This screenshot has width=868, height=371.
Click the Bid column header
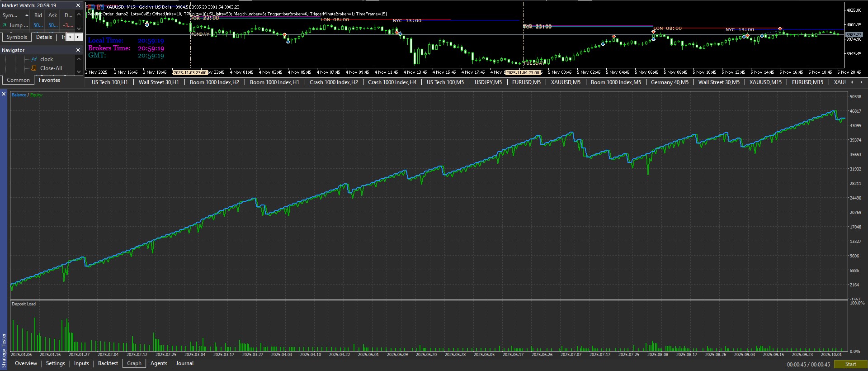click(x=38, y=15)
